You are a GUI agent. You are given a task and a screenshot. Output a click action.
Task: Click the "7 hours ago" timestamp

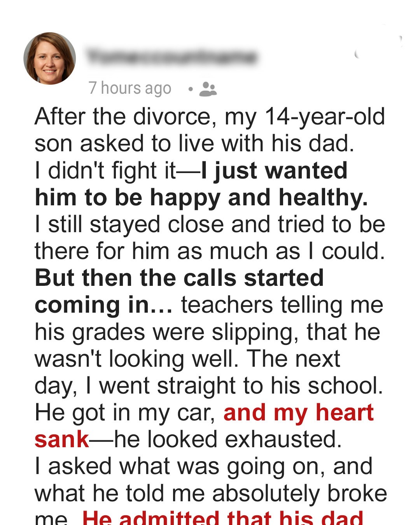point(130,88)
